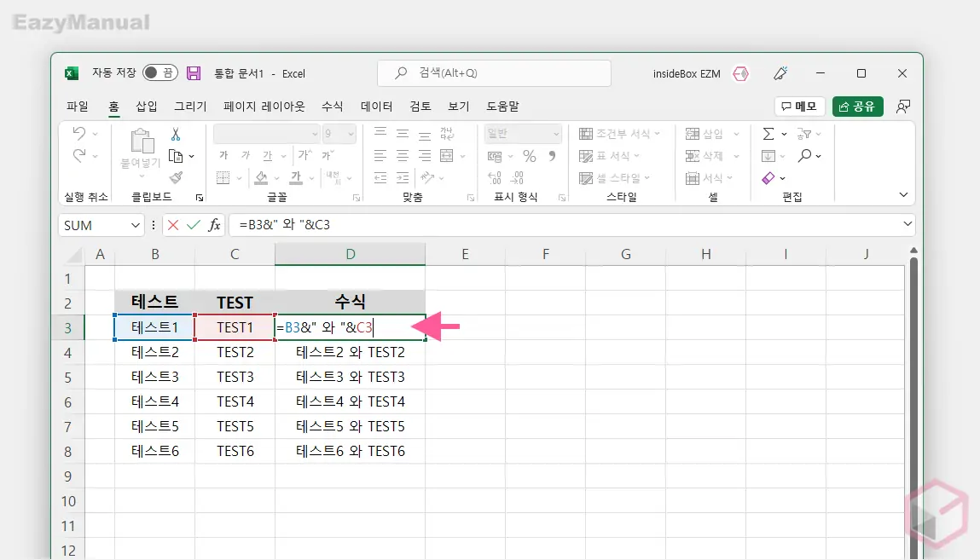Toggle Align Left
This screenshot has width=980, height=560.
coord(380,155)
